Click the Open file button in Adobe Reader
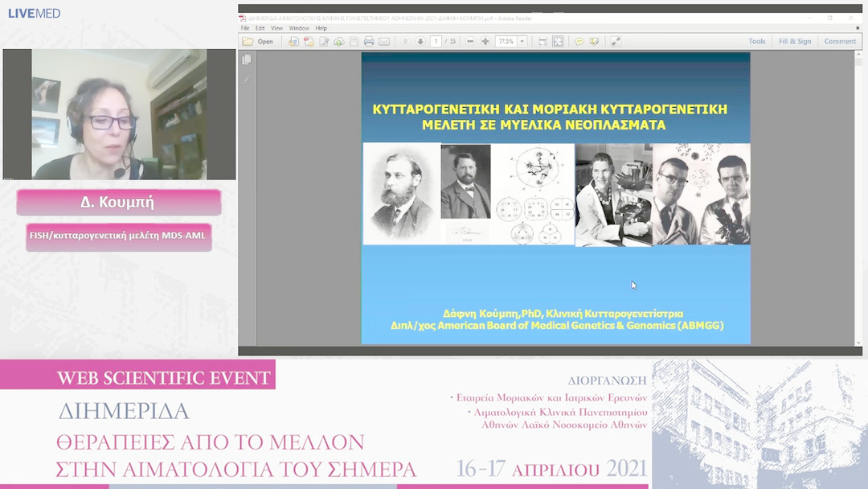Screen dimensions: 868x489 (x=258, y=42)
